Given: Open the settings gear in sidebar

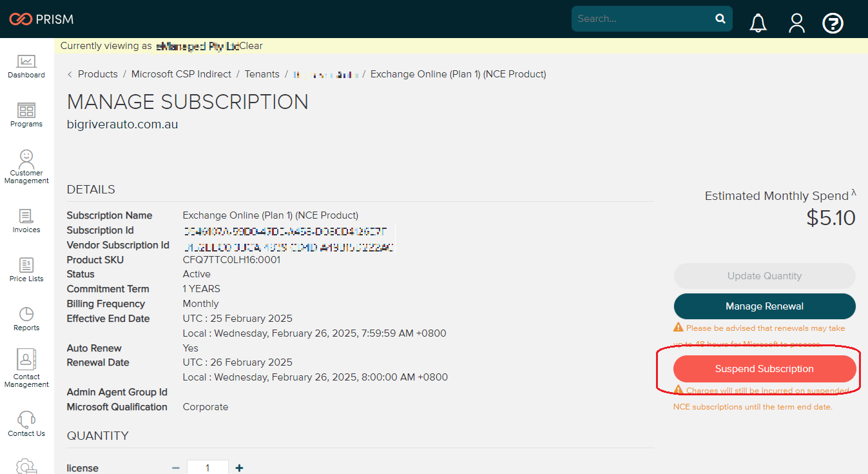Looking at the screenshot, I should (26, 467).
